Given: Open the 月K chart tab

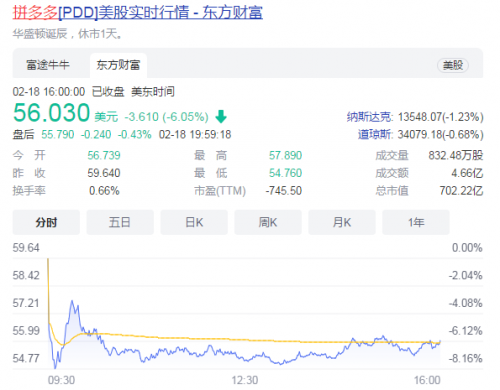Looking at the screenshot, I should [342, 222].
